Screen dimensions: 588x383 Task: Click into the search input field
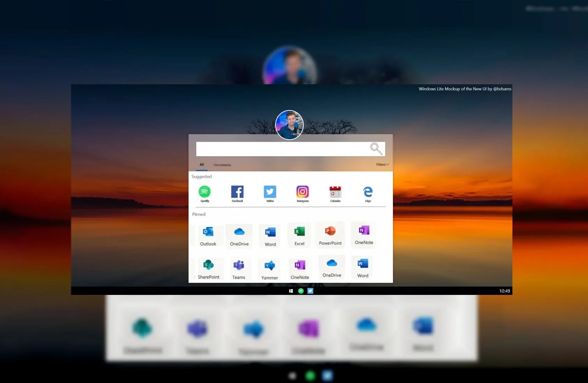coord(291,149)
